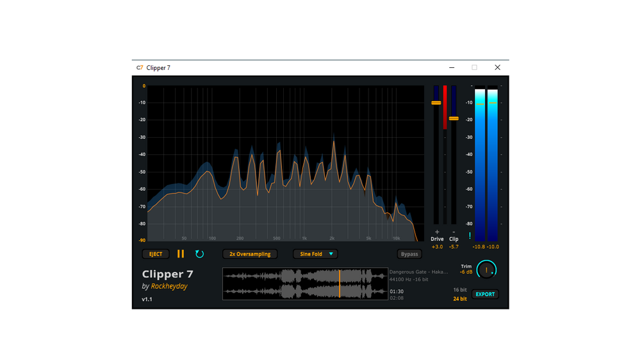The width and height of the screenshot is (644, 362).
Task: Click the spectrum analyzer display
Action: tap(285, 163)
